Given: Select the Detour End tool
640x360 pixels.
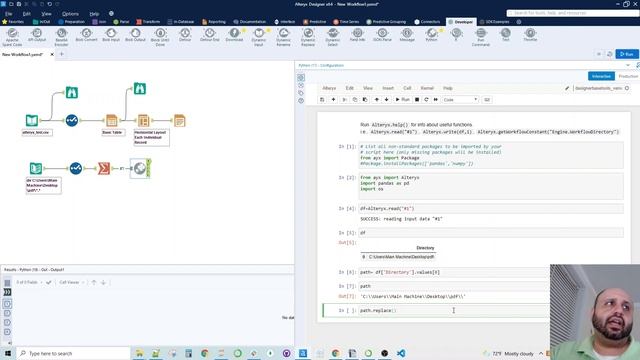Looking at the screenshot, I should tap(210, 35).
